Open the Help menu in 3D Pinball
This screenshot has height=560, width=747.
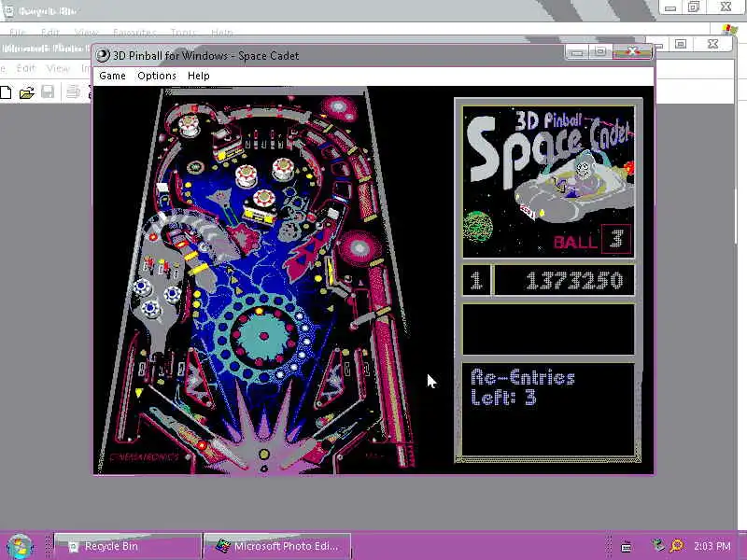point(199,77)
